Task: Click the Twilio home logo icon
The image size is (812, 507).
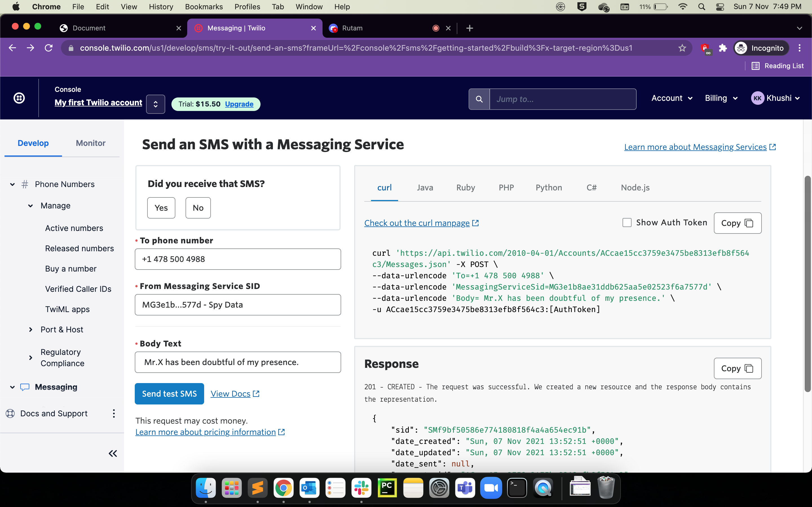Action: click(19, 98)
